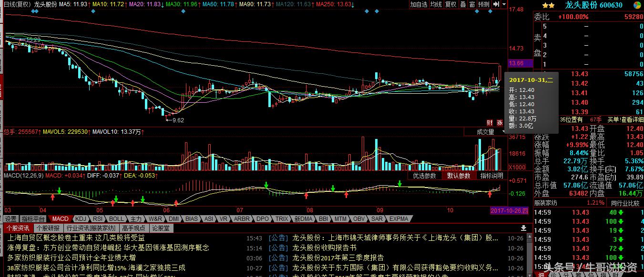The height and width of the screenshot is (277, 644).
Task: Click the colorful pie chart icon beside 龙头股份
Action: (637, 5)
